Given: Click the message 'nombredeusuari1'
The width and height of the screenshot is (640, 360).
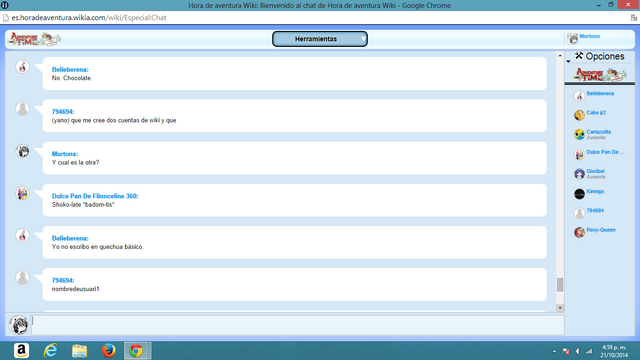Looking at the screenshot, I should coord(76,289).
